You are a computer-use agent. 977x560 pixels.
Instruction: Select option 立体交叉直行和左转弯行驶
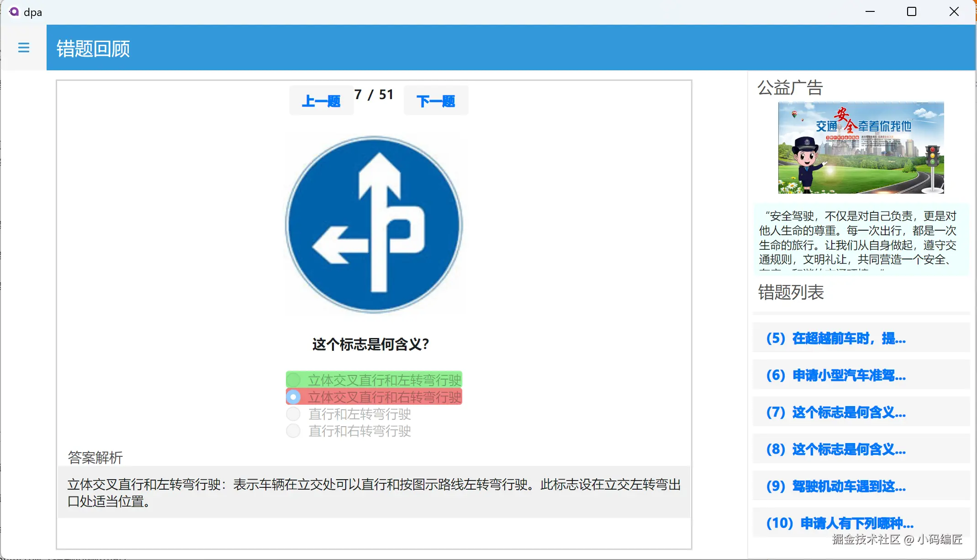click(x=293, y=380)
